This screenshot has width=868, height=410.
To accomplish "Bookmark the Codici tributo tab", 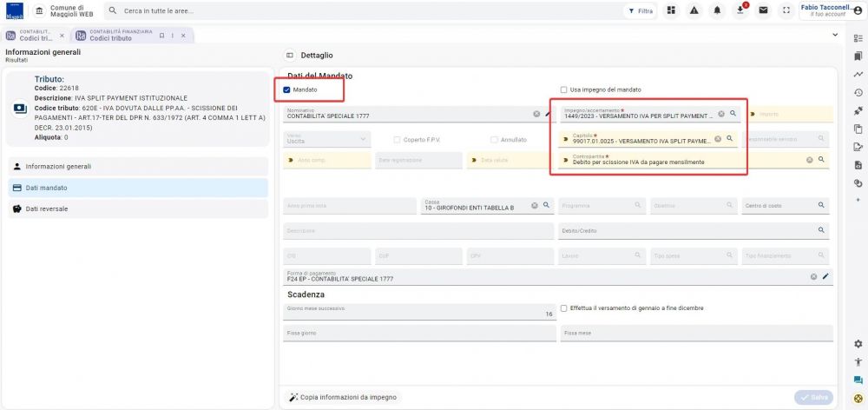I will (161, 36).
